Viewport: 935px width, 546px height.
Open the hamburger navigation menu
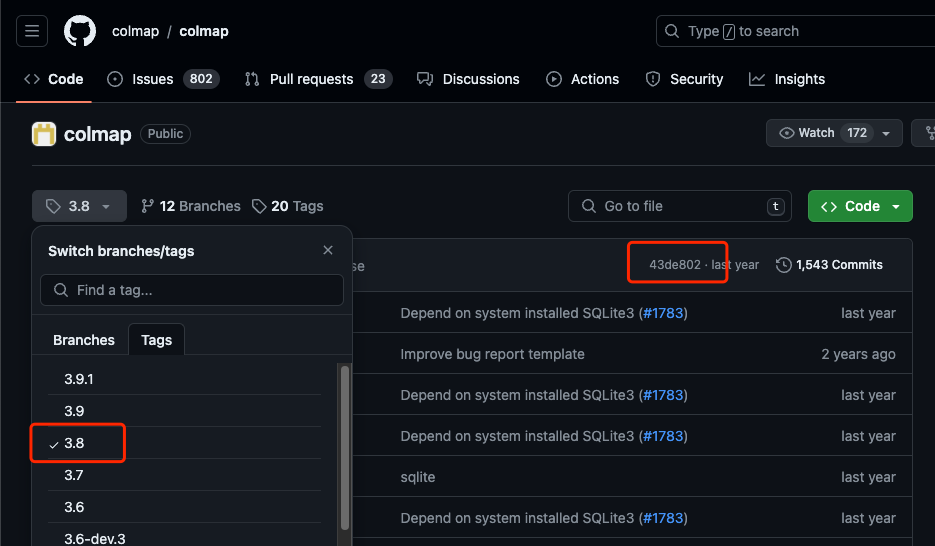(32, 31)
